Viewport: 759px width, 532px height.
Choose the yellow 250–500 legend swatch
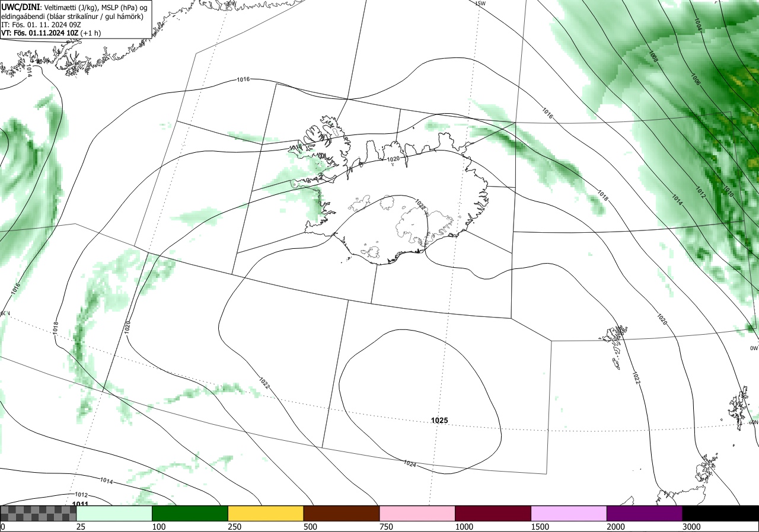coord(266,513)
